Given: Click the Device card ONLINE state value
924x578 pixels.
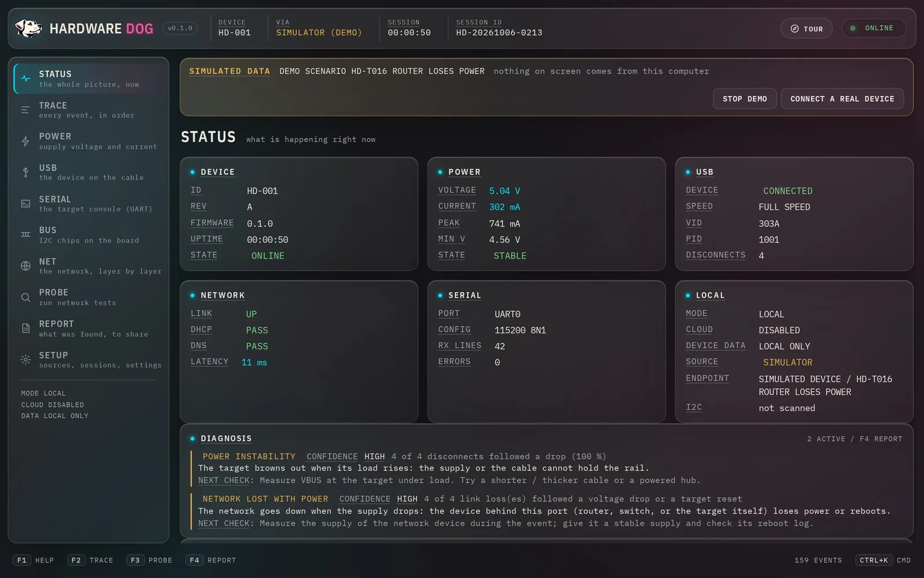Looking at the screenshot, I should click(268, 255).
